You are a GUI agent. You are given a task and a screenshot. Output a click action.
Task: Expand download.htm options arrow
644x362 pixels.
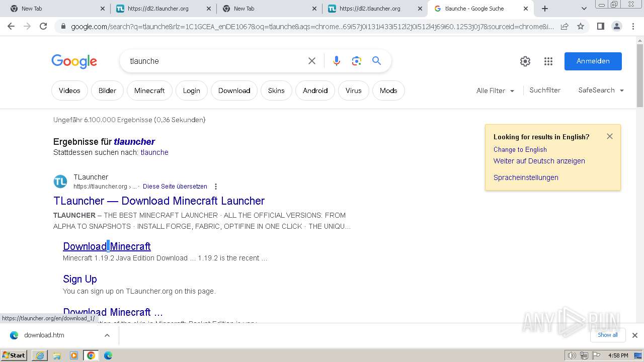point(107,335)
